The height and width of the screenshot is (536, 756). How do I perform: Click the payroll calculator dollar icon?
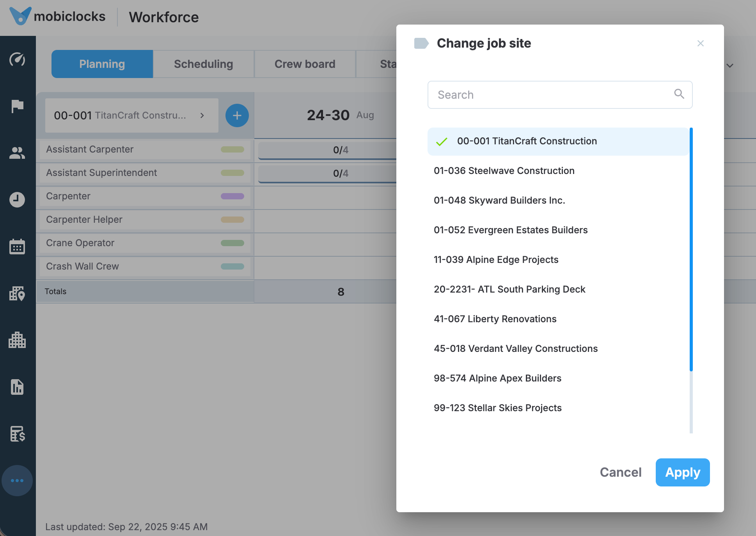coord(17,434)
